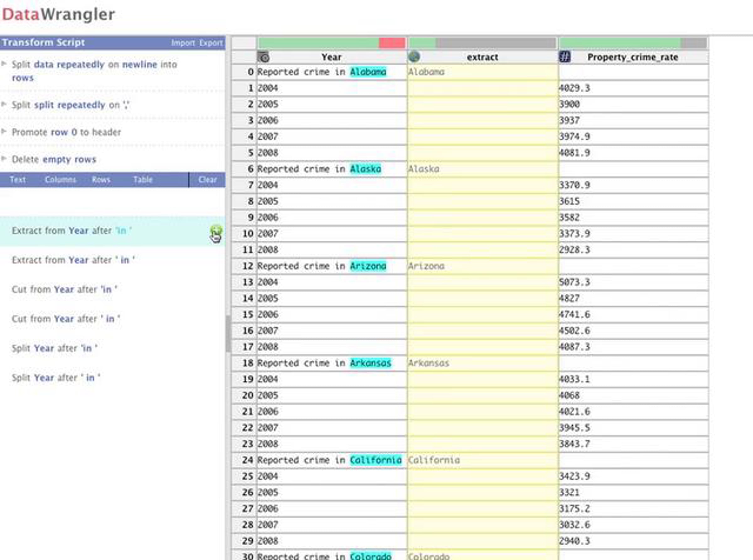Select row number 24 header
The width and height of the screenshot is (753, 560).
244,460
